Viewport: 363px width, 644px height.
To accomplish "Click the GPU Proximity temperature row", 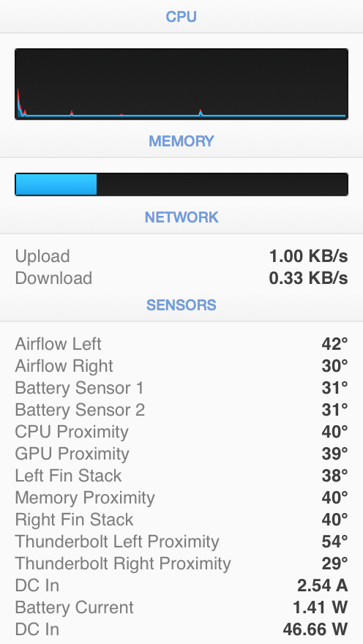I will tap(181, 454).
